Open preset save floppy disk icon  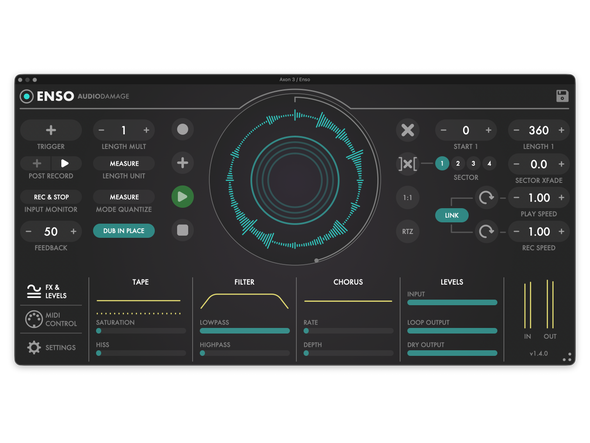pos(562,96)
